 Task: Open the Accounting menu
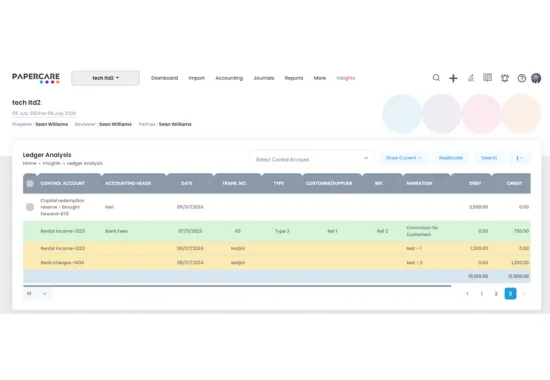pyautogui.click(x=229, y=78)
